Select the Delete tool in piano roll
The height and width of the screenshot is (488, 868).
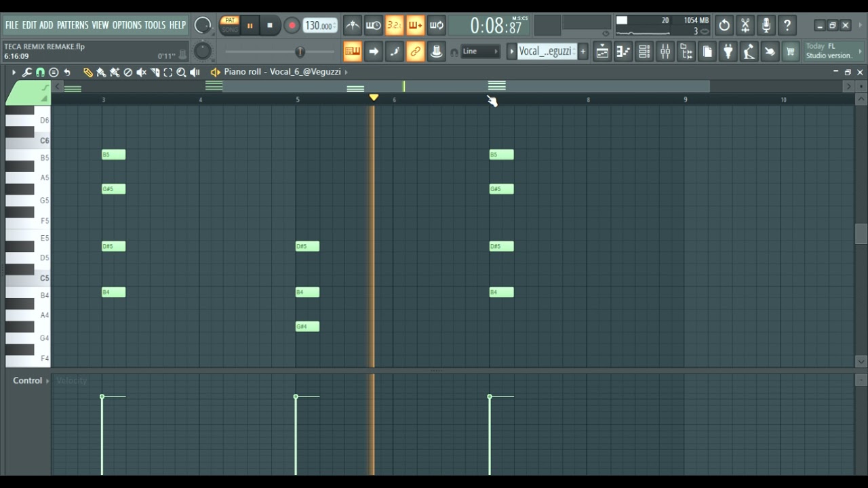tap(127, 72)
